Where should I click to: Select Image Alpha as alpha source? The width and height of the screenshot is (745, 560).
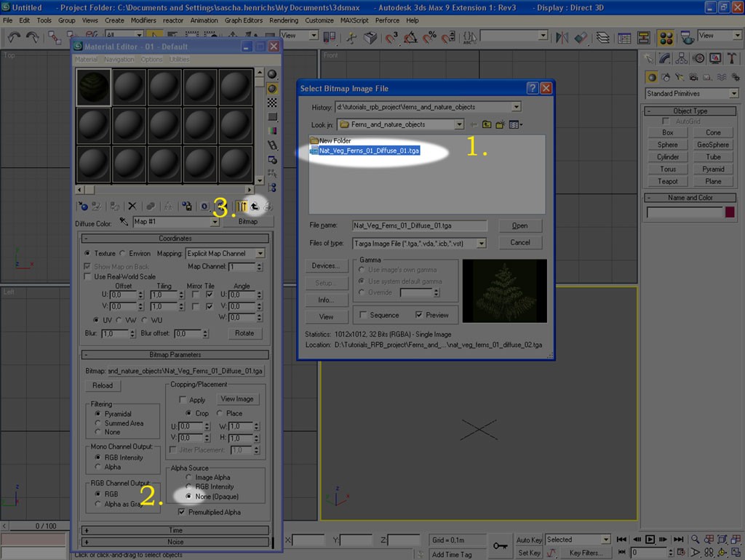189,477
